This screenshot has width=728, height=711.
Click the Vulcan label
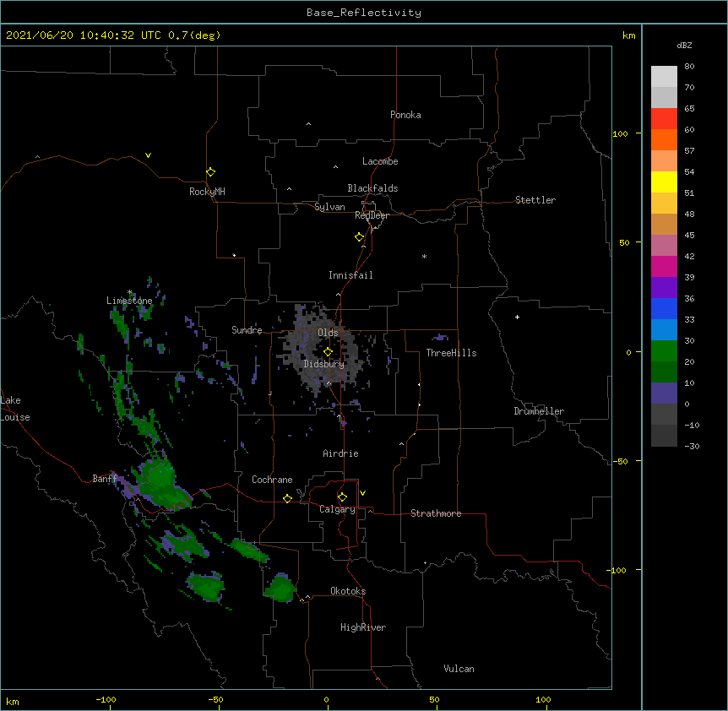point(459,669)
